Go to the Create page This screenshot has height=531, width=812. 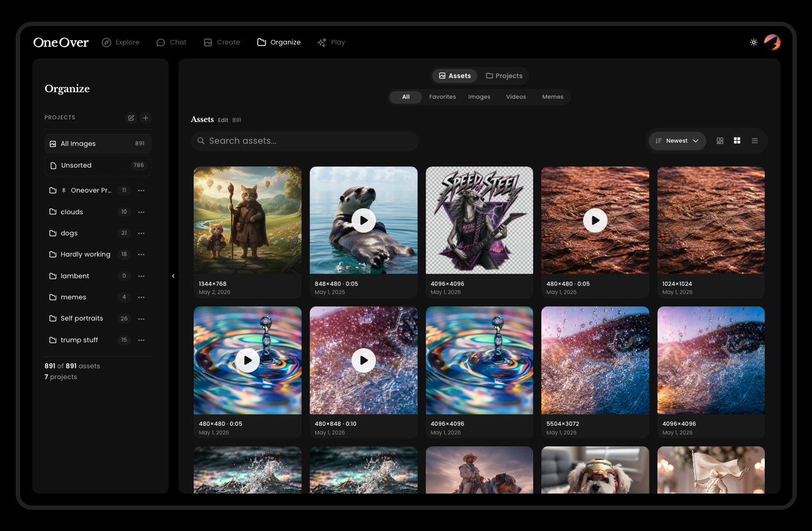(x=222, y=42)
